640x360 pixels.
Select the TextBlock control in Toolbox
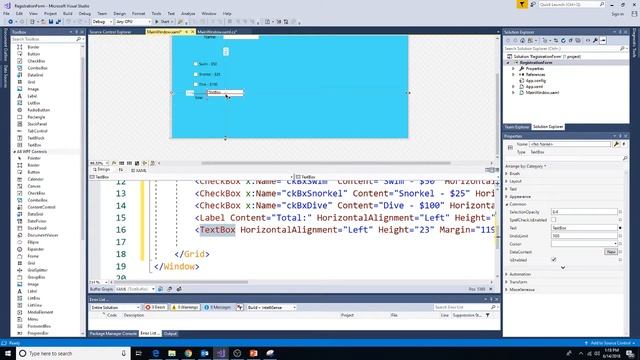click(36, 138)
